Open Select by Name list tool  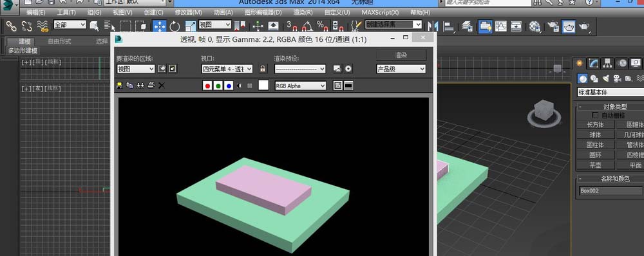[x=109, y=26]
